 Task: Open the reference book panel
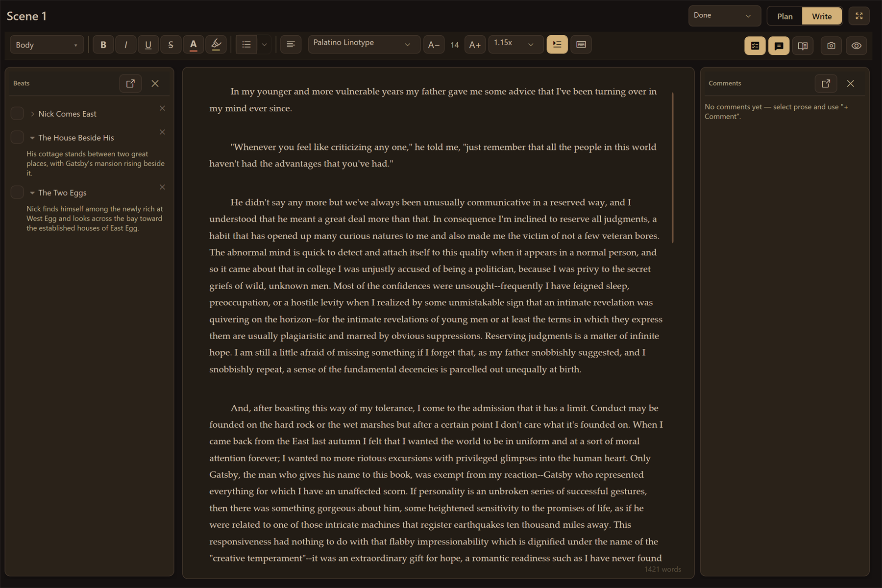point(803,46)
